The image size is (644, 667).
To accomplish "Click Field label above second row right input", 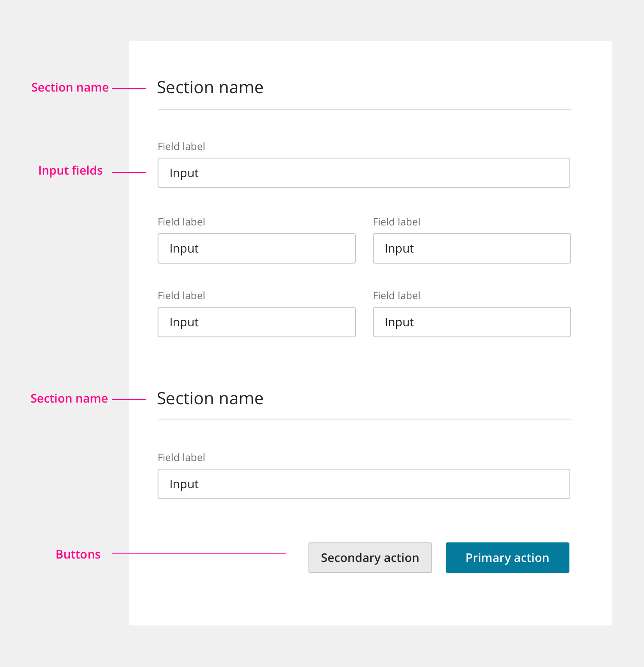I will (x=397, y=222).
